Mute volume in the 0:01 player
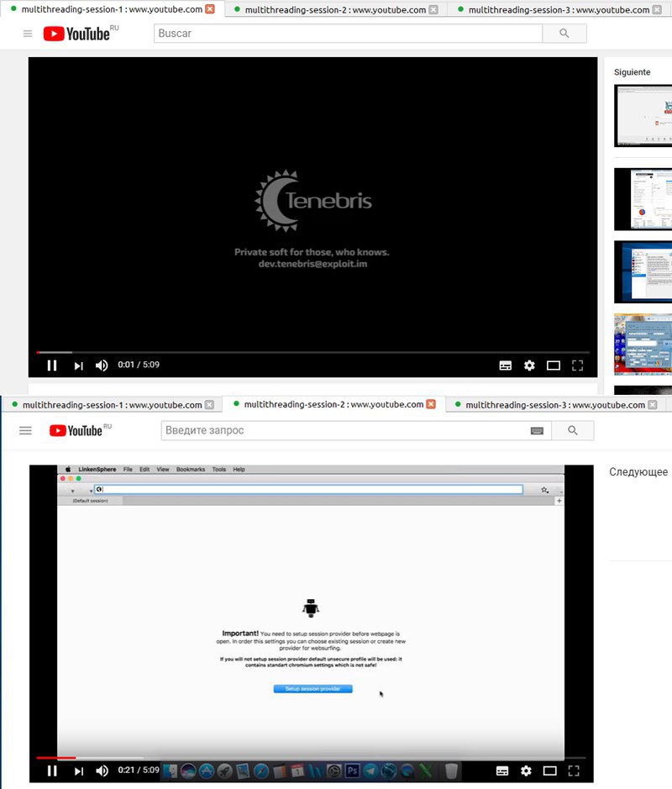 pos(102,366)
